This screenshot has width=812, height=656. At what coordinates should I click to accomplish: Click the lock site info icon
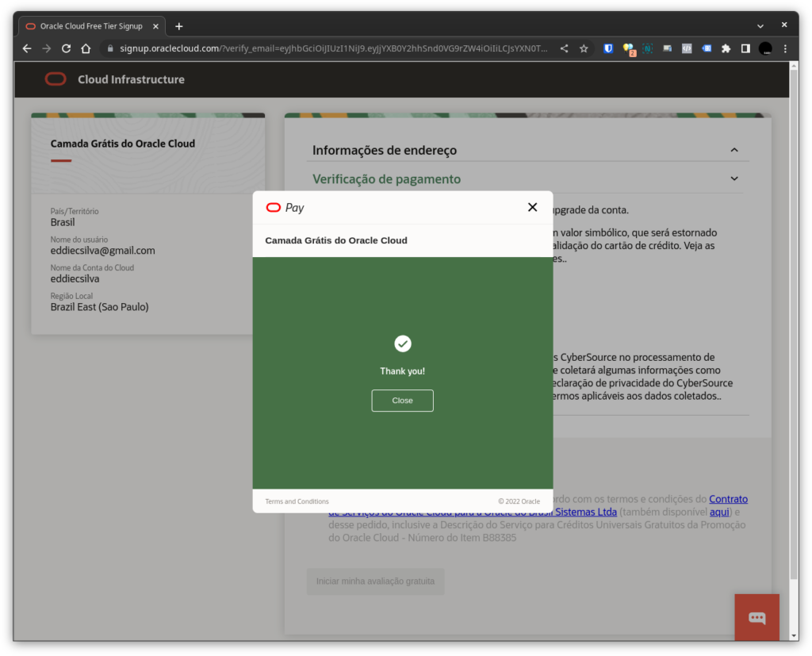[x=109, y=48]
